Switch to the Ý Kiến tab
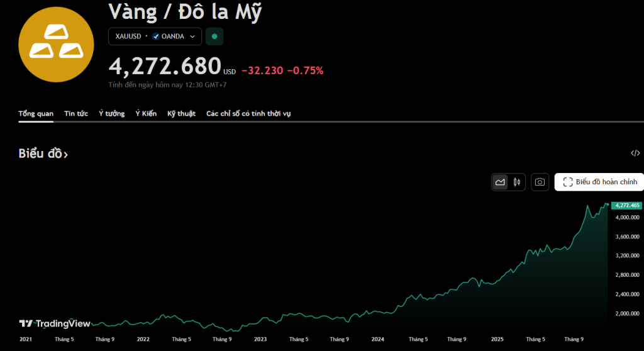Image resolution: width=644 pixels, height=351 pixels. click(146, 114)
